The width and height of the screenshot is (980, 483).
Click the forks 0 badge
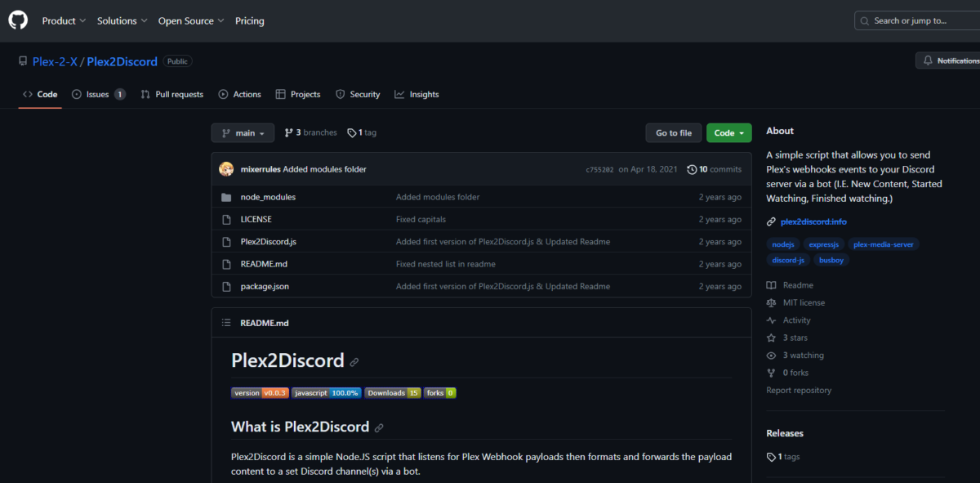click(x=440, y=392)
